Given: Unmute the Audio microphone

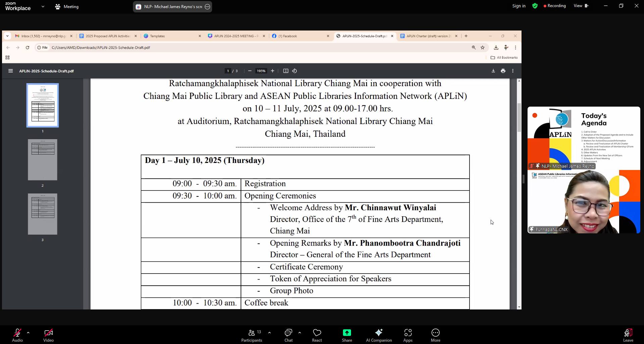Looking at the screenshot, I should tap(17, 335).
